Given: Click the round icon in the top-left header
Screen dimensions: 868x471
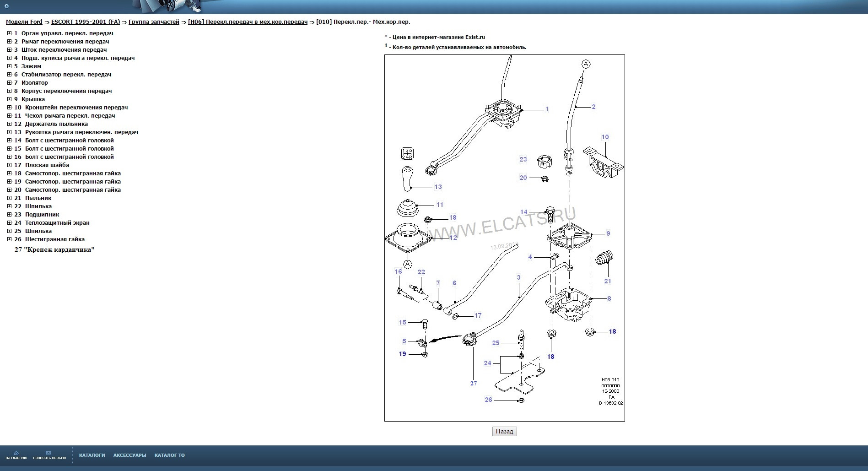Looking at the screenshot, I should tap(6, 6).
